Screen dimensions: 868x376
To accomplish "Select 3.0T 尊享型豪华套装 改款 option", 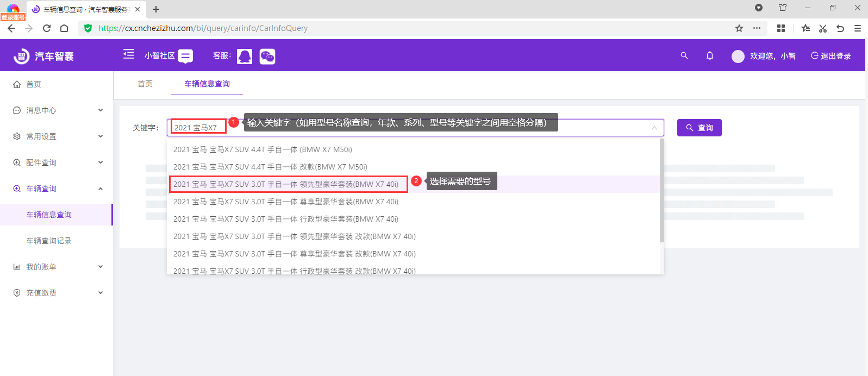I will click(413, 254).
